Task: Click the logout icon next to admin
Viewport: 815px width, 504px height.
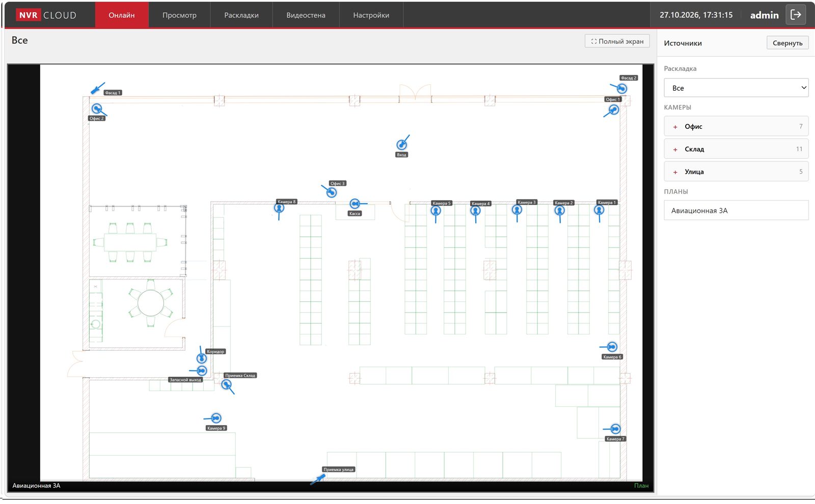Action: (x=796, y=15)
